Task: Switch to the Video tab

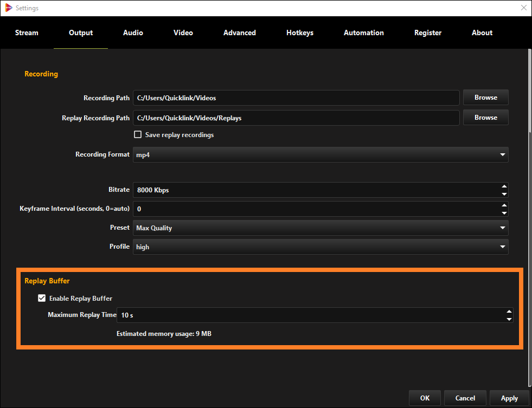Action: (183, 33)
